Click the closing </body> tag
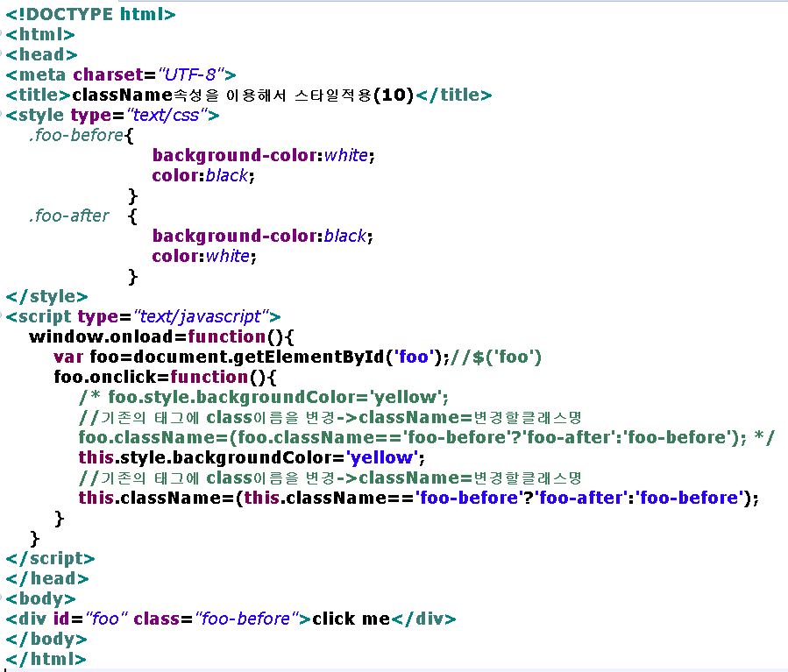Viewport: 788px width, 672px height. (46, 639)
